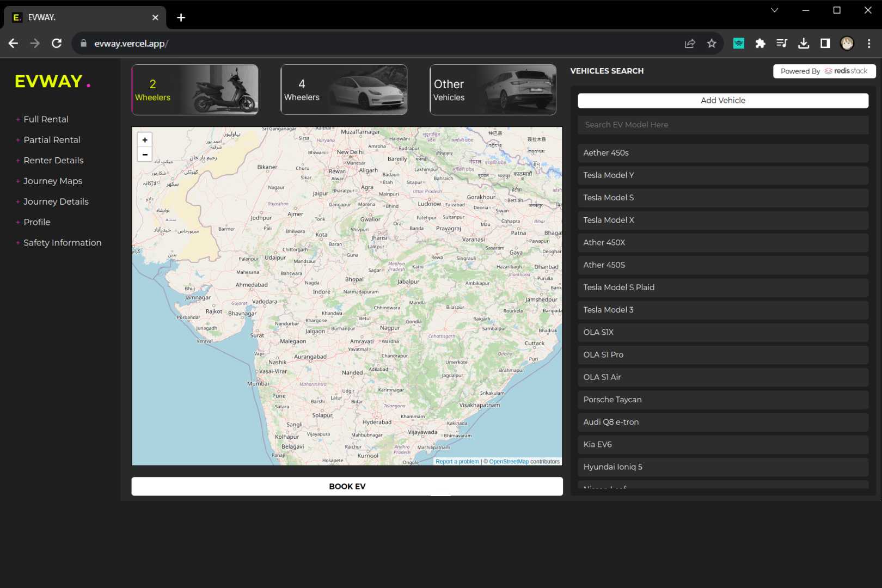Click the Add Vehicle button
The width and height of the screenshot is (882, 588).
[722, 101]
